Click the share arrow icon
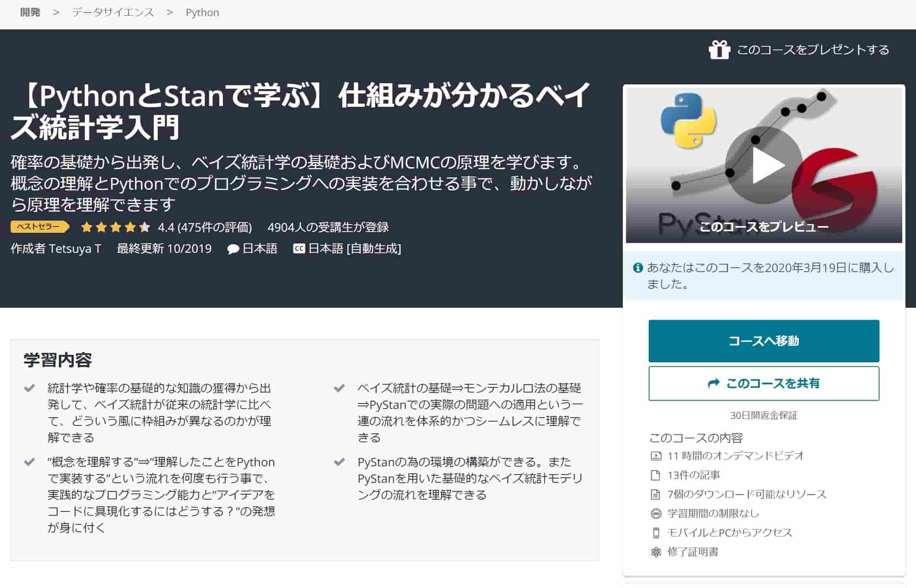This screenshot has width=916, height=588. pos(713,383)
